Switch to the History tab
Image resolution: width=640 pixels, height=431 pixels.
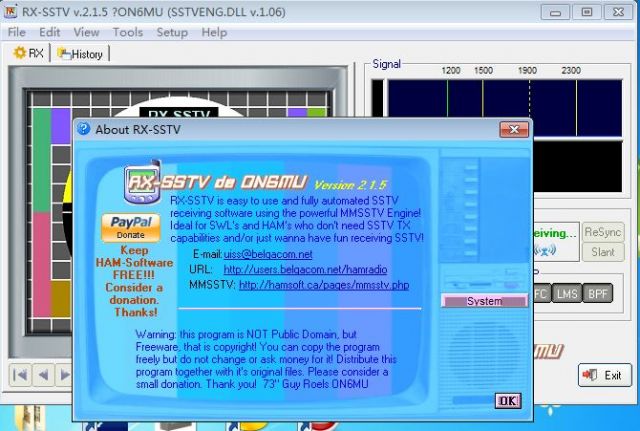80,54
